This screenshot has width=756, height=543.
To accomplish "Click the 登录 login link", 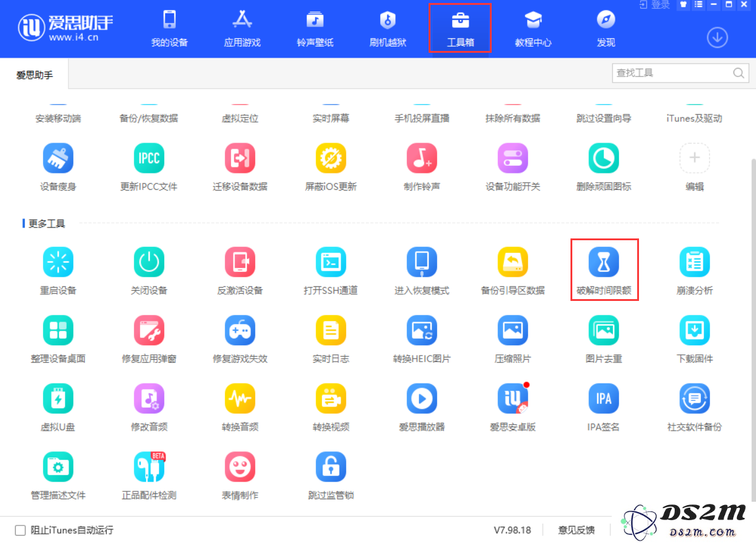I will (655, 5).
